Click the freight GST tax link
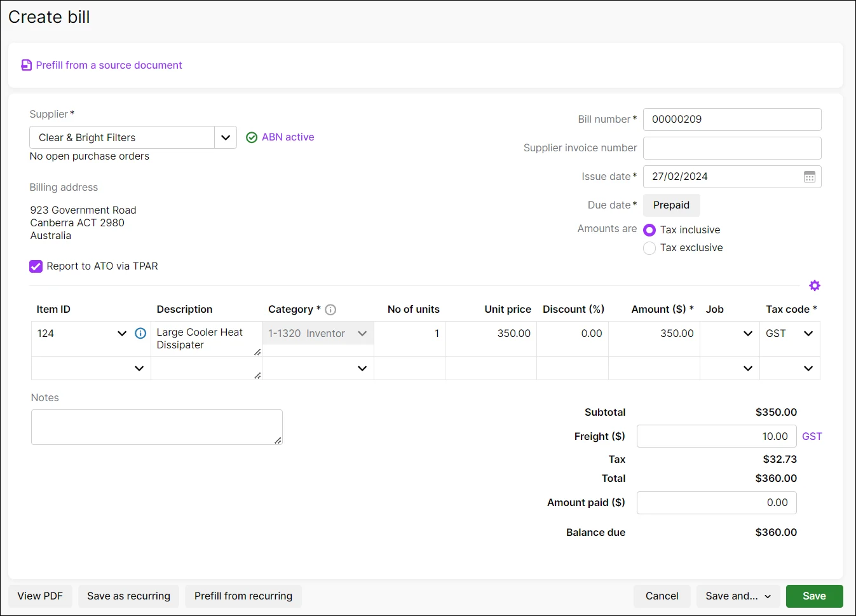This screenshot has width=856, height=616. click(x=812, y=436)
